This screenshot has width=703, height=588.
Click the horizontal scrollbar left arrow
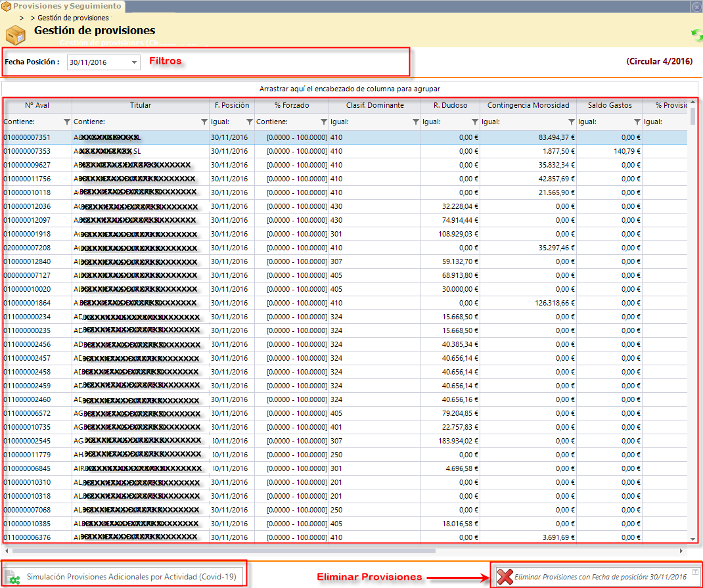(x=7, y=551)
